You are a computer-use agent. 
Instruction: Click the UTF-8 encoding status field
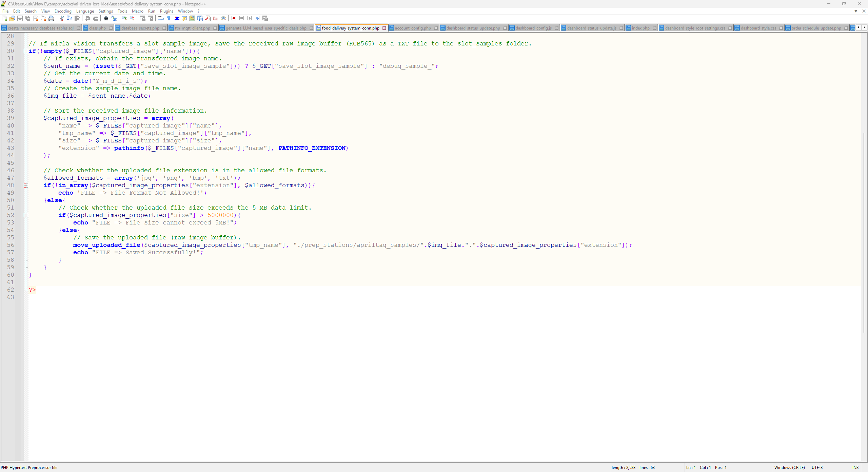click(817, 468)
